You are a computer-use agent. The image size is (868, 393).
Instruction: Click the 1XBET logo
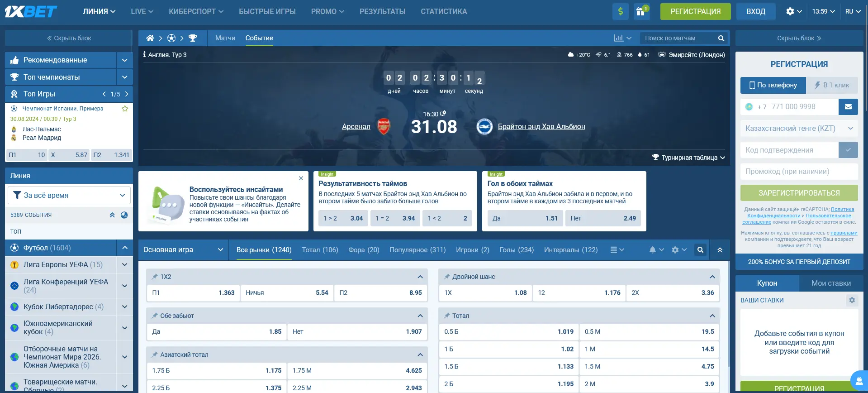[31, 11]
